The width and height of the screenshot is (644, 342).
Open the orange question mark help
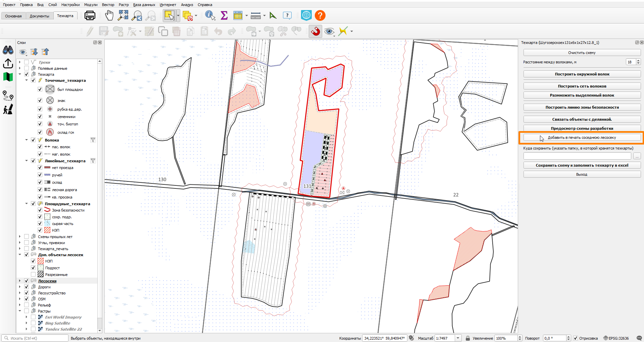click(x=320, y=15)
